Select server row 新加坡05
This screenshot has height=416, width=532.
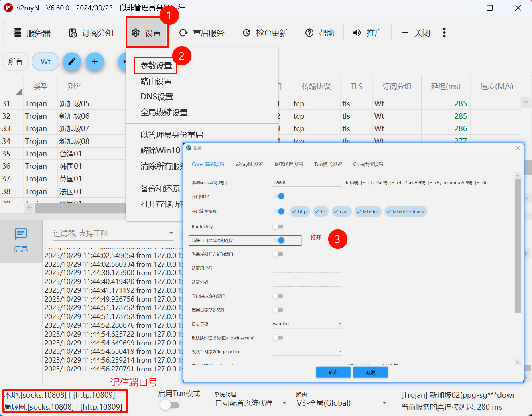click(x=74, y=103)
